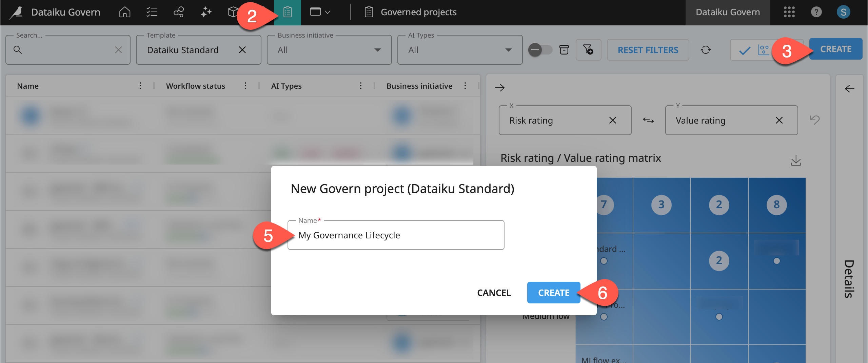Switch to scatter plot view toggle
The width and height of the screenshot is (868, 363).
click(764, 50)
